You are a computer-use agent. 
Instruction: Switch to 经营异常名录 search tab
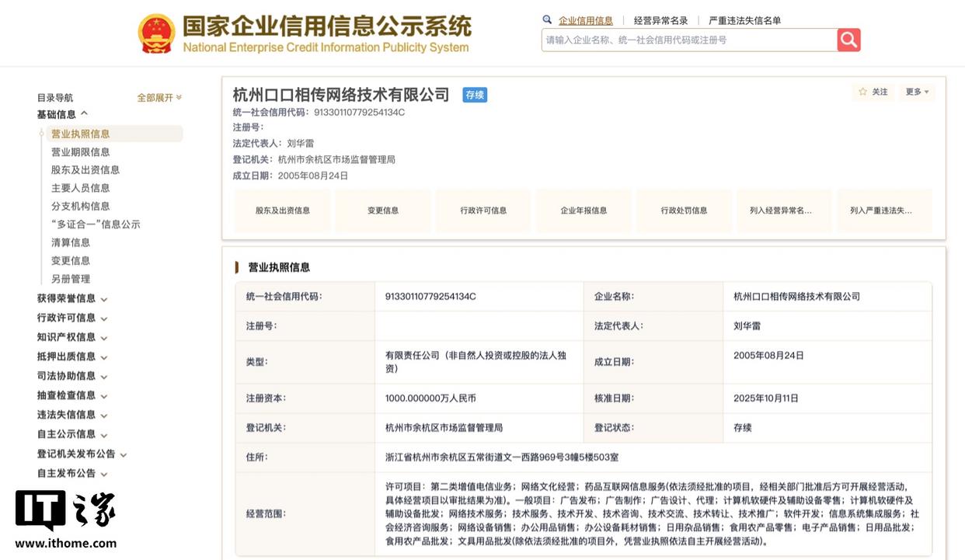[661, 21]
